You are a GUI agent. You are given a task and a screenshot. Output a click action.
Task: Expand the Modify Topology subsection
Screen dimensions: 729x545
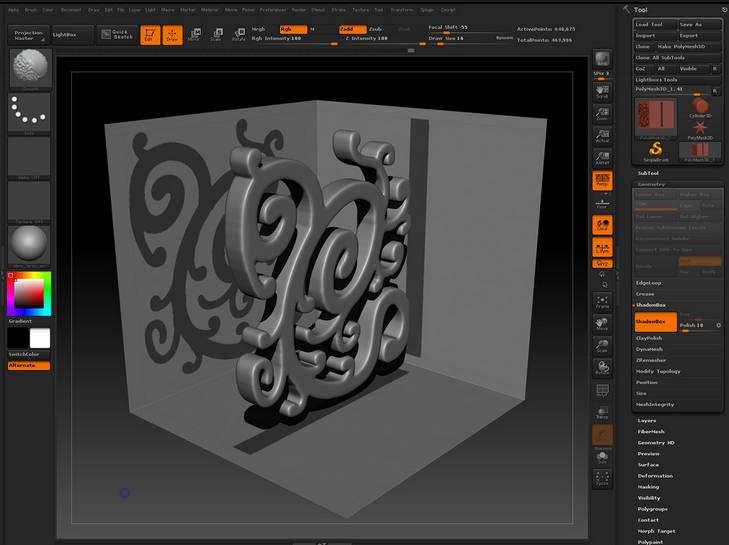[658, 372]
